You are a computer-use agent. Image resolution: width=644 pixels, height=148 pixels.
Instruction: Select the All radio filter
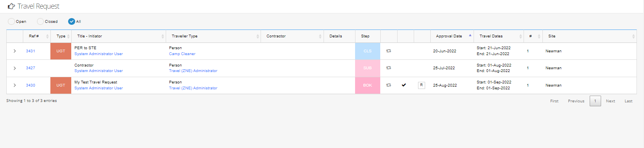72,22
